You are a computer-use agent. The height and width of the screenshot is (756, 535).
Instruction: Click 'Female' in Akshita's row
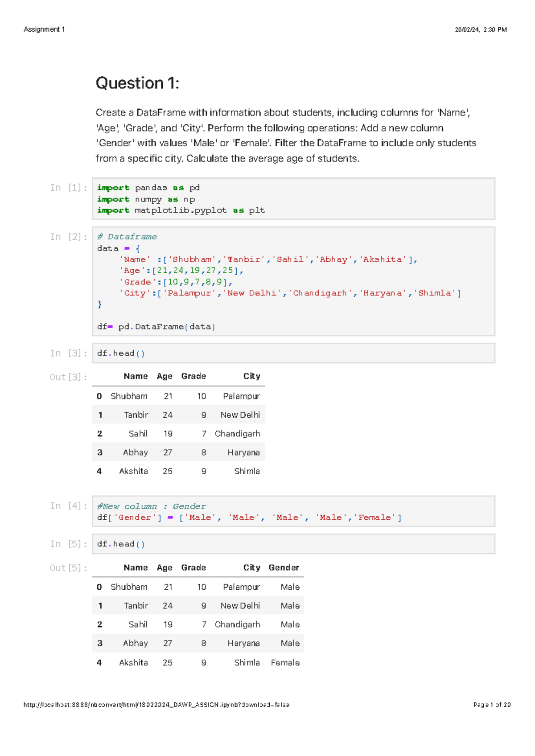[x=285, y=662]
